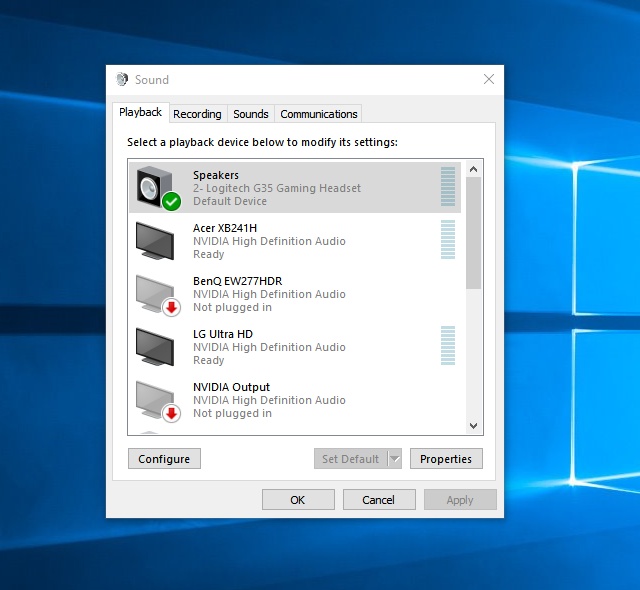Click the Cancel button
This screenshot has height=590, width=640.
click(379, 500)
